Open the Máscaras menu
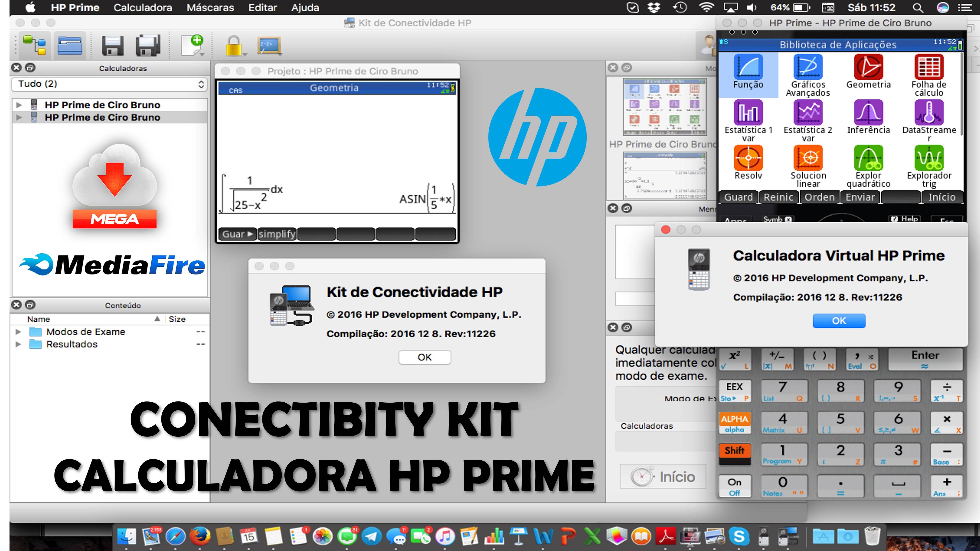Screen dimensions: 980x551 [x=210, y=7]
